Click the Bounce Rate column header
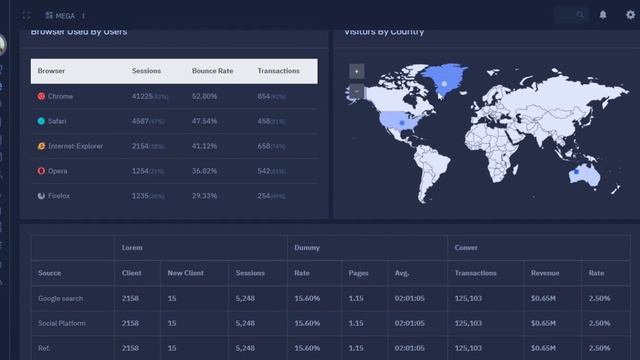640x360 pixels. point(213,71)
